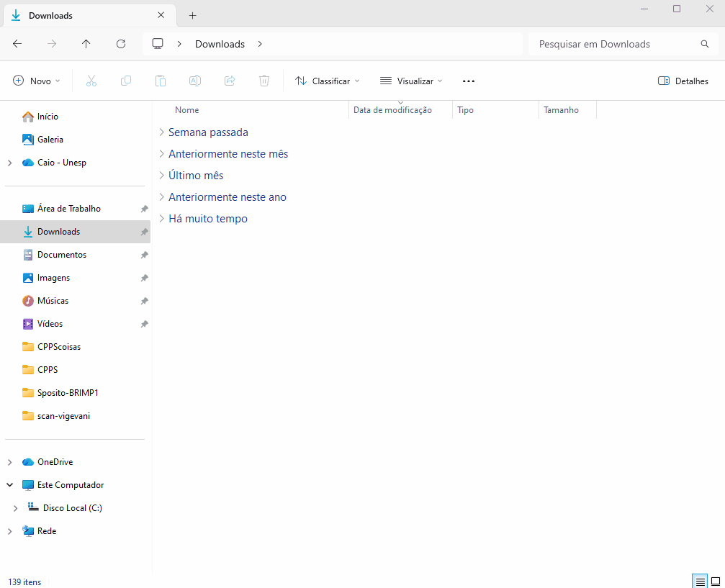This screenshot has height=588, width=725.
Task: Open Vídeos in the sidebar
Action: [x=50, y=324]
